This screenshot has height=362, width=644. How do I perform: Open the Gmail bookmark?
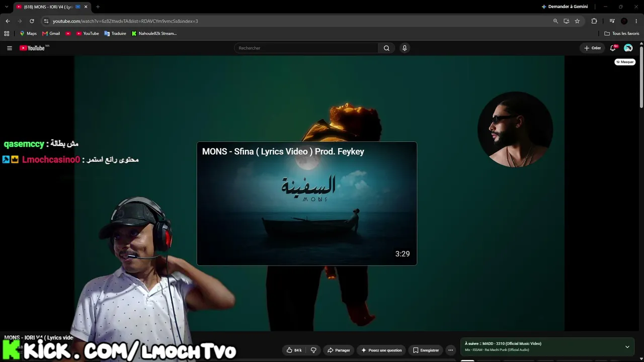[x=51, y=34]
